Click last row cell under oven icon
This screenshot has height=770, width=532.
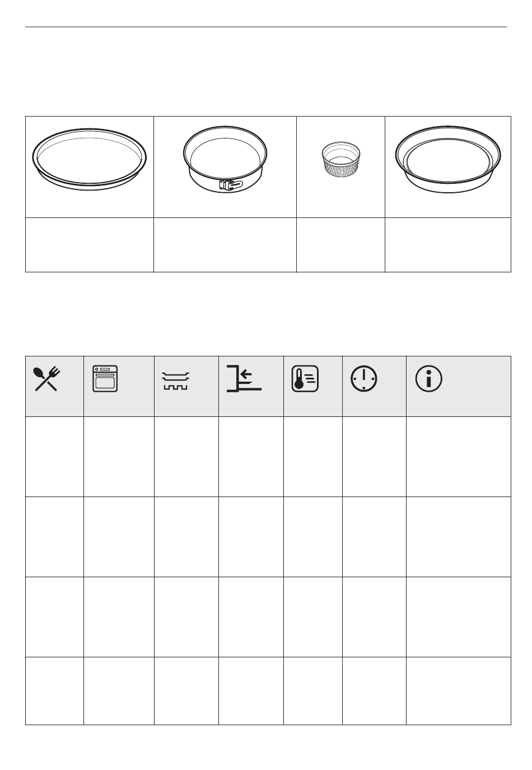point(119,691)
